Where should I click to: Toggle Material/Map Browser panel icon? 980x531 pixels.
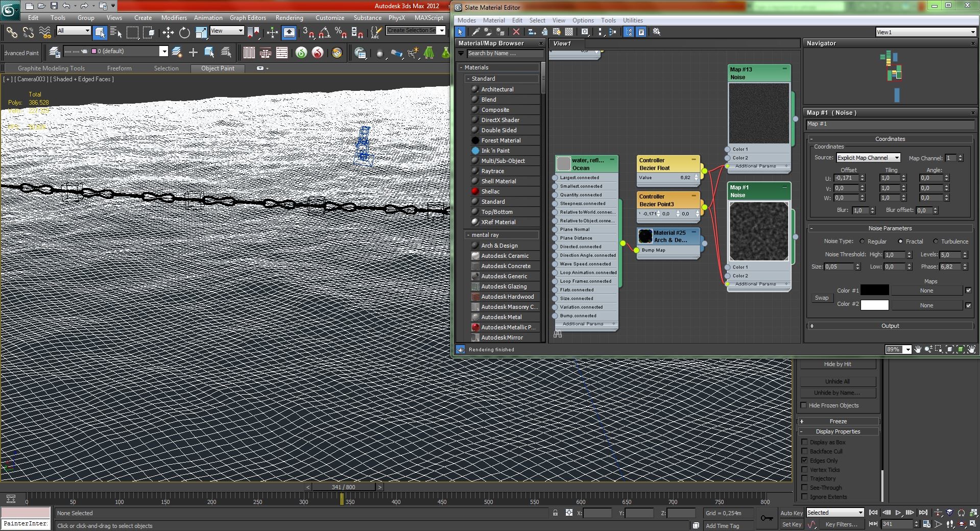click(x=629, y=32)
